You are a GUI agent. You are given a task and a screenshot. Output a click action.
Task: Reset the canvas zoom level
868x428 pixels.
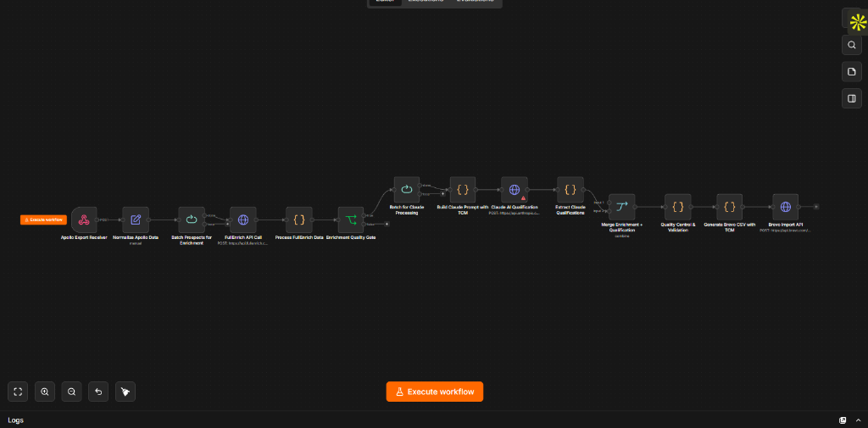(x=98, y=392)
